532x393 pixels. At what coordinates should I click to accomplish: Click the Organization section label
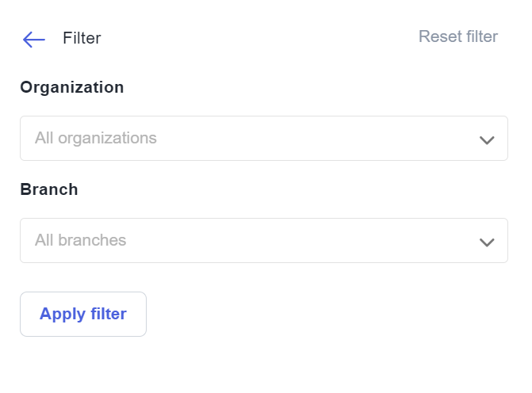pyautogui.click(x=72, y=88)
